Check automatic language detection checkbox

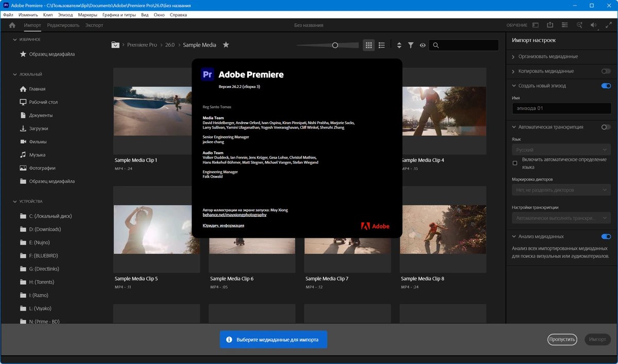pyautogui.click(x=514, y=163)
